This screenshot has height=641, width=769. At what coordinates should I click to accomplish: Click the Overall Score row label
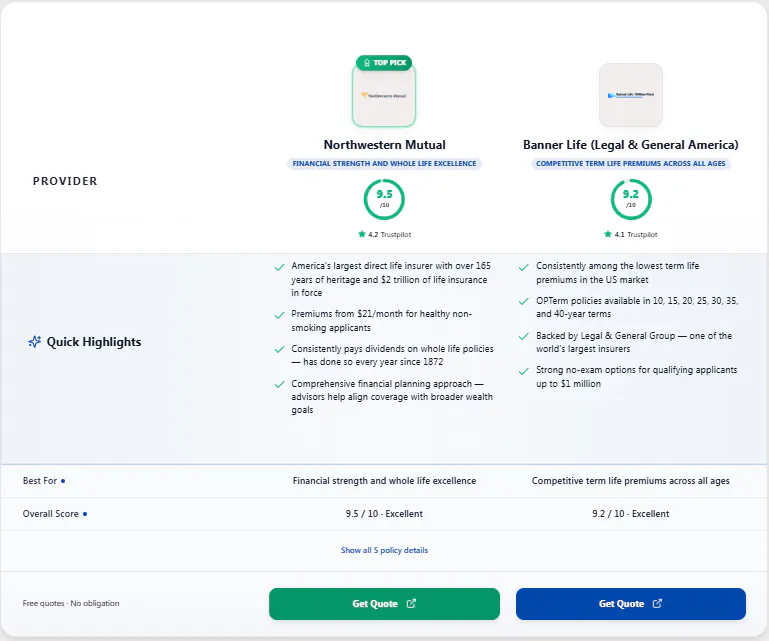point(51,513)
